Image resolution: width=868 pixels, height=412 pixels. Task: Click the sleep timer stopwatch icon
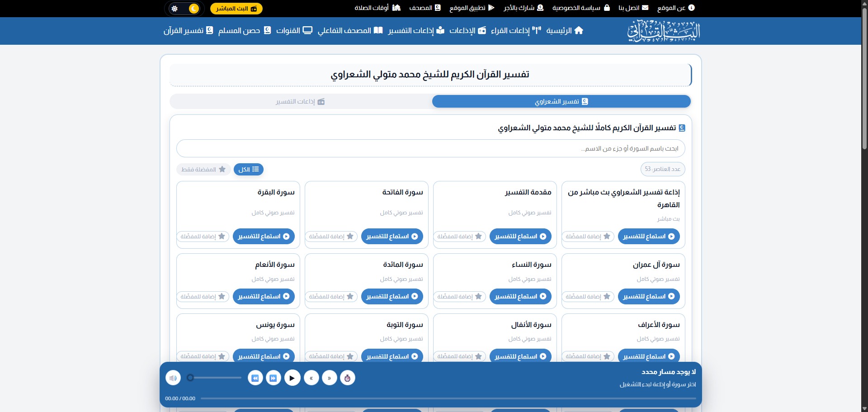347,378
